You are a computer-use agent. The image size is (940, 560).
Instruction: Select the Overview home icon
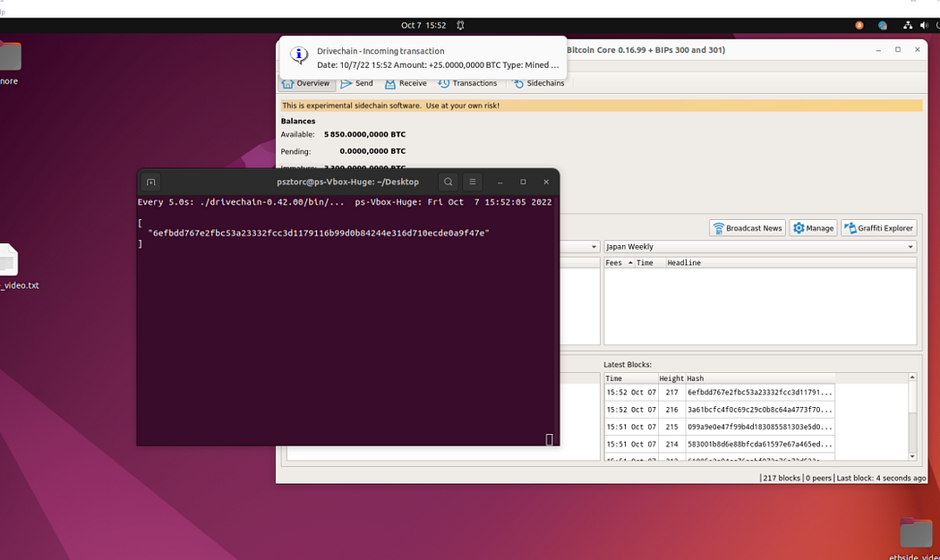(x=288, y=83)
